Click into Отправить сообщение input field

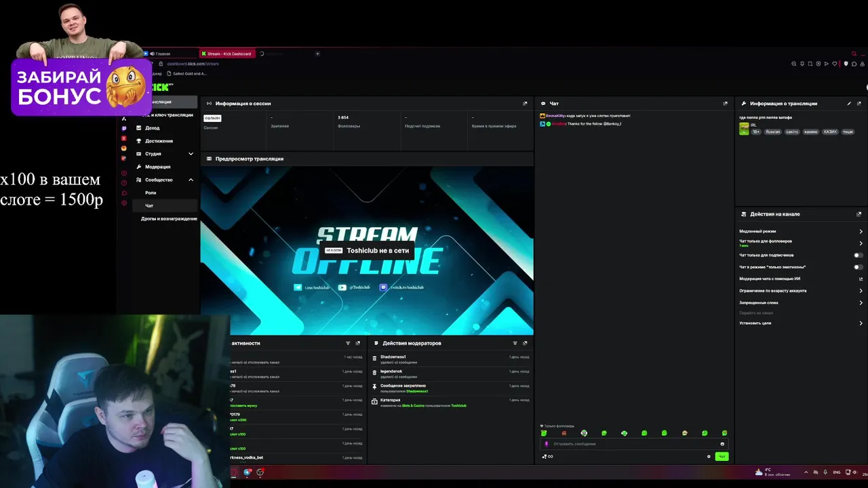coord(634,444)
